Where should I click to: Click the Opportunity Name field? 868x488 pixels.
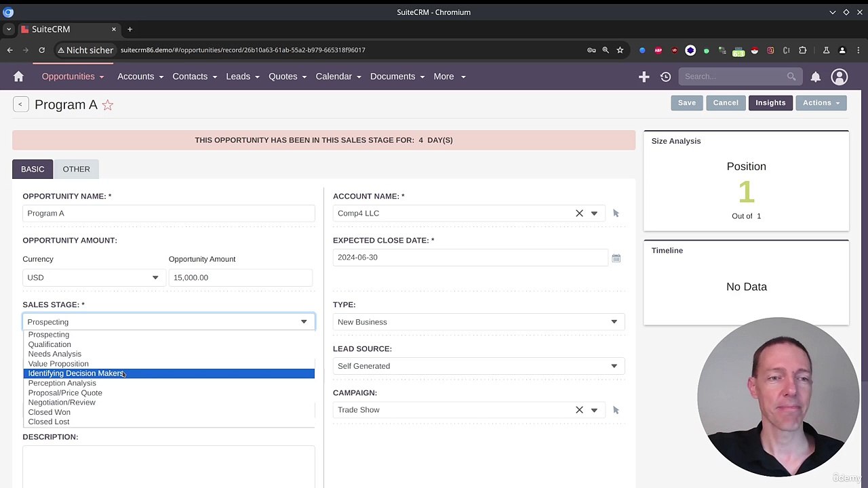169,213
